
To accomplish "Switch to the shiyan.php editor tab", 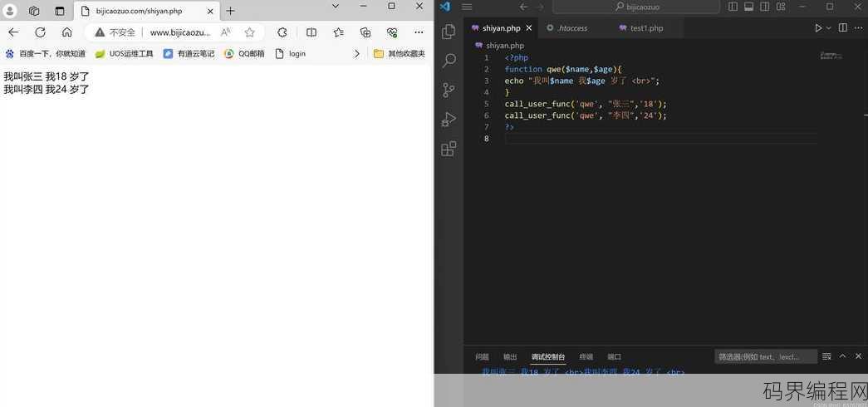I will (x=501, y=28).
